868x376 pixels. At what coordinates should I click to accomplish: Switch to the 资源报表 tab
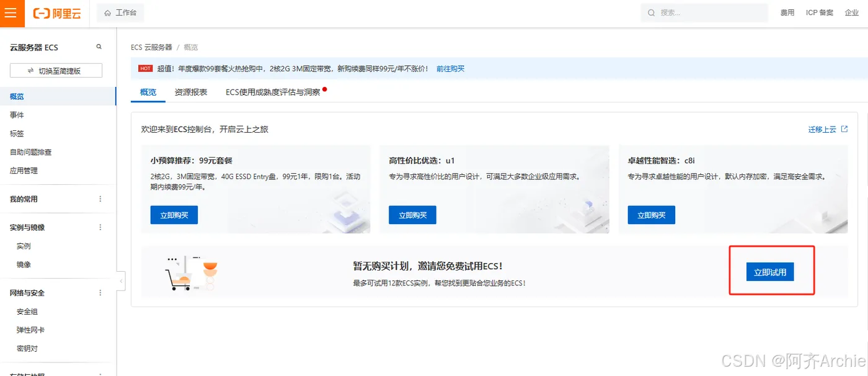point(191,92)
